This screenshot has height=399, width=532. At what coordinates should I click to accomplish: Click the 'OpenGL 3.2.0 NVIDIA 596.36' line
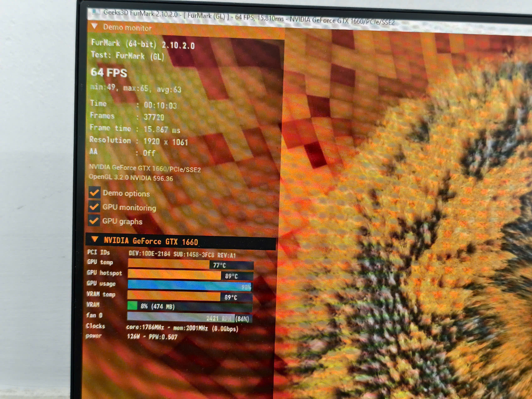(131, 178)
